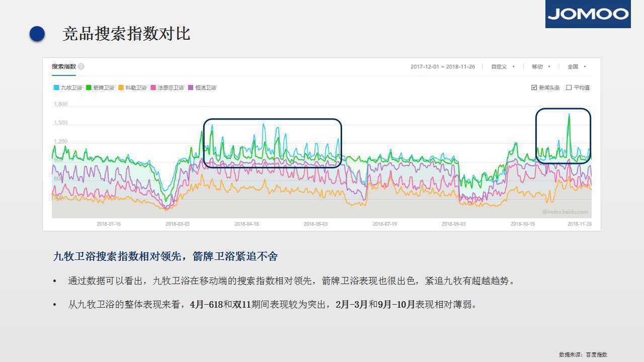
Task: Click the 2018-07-19 axis date label
Action: tap(384, 224)
